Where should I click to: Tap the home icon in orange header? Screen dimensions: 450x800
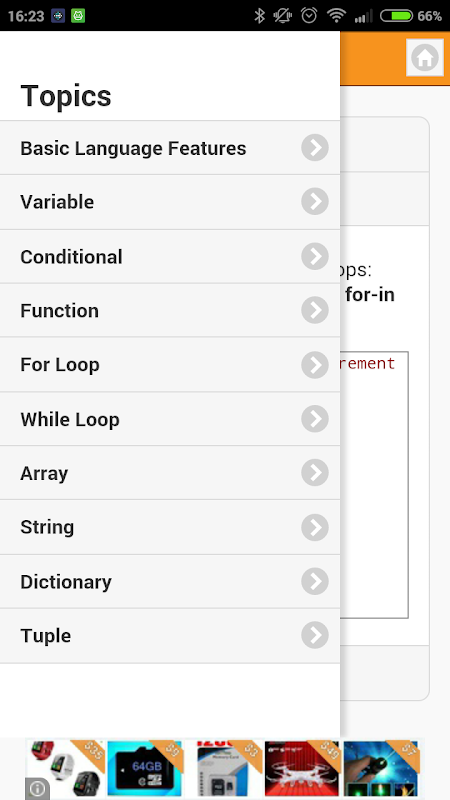(x=424, y=58)
